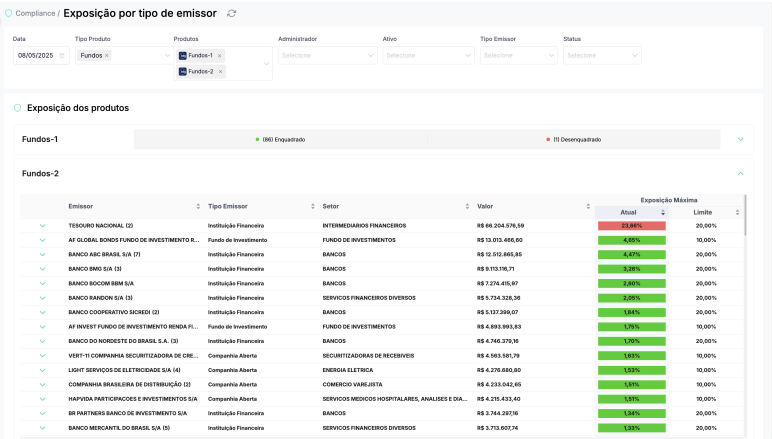Remove the Fundos tag from Tipo Produto

[106, 56]
